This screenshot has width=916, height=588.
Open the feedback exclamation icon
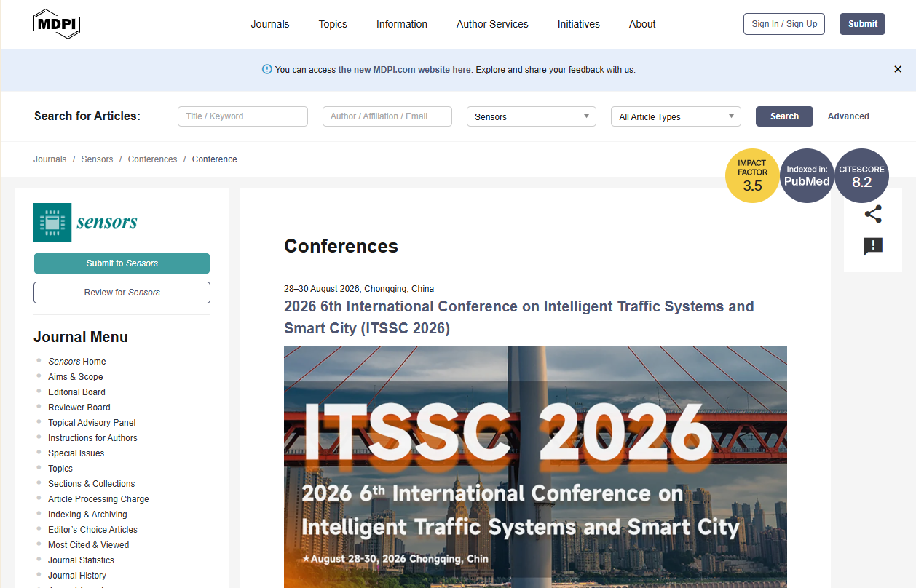(x=873, y=247)
